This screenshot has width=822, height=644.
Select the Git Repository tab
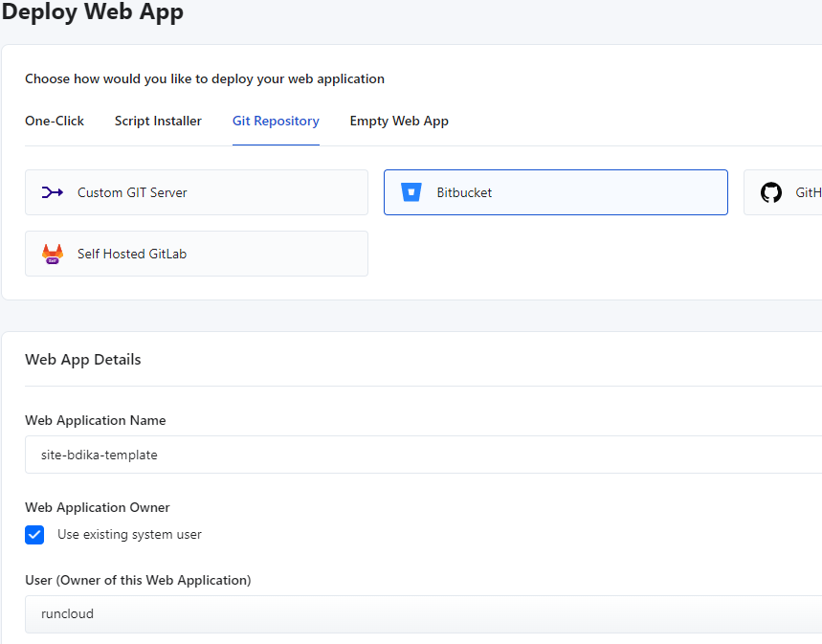[276, 121]
